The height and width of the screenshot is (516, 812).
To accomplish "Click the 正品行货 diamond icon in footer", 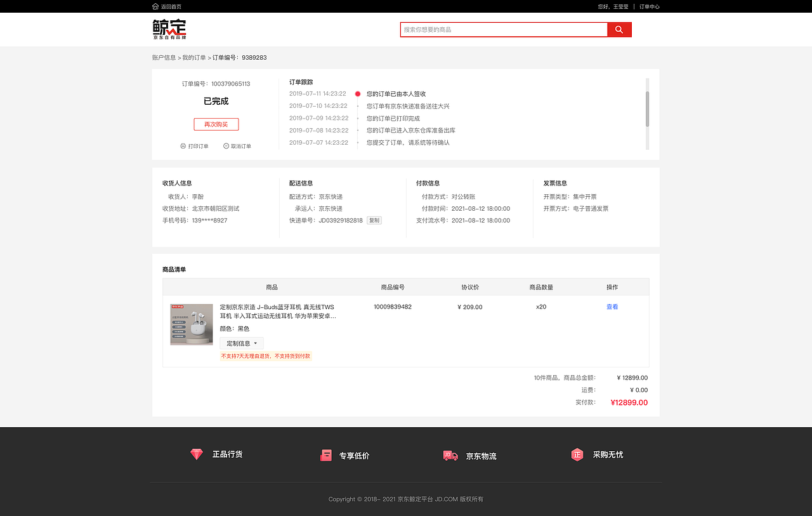I will [x=197, y=454].
